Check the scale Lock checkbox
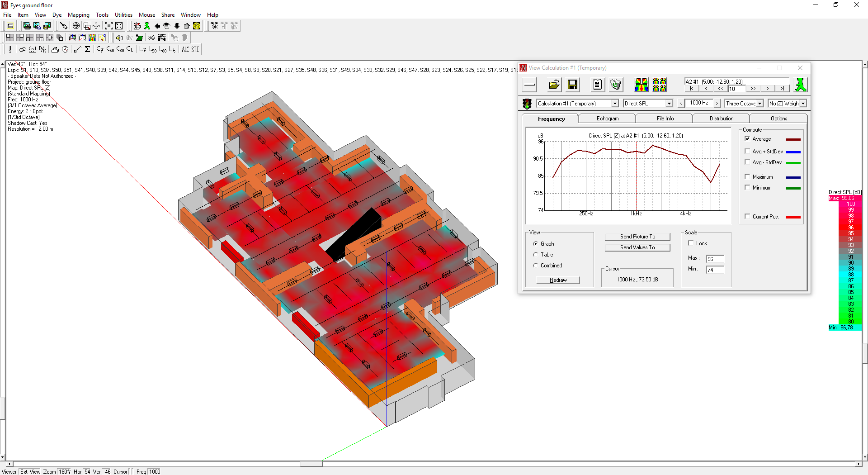 (691, 243)
